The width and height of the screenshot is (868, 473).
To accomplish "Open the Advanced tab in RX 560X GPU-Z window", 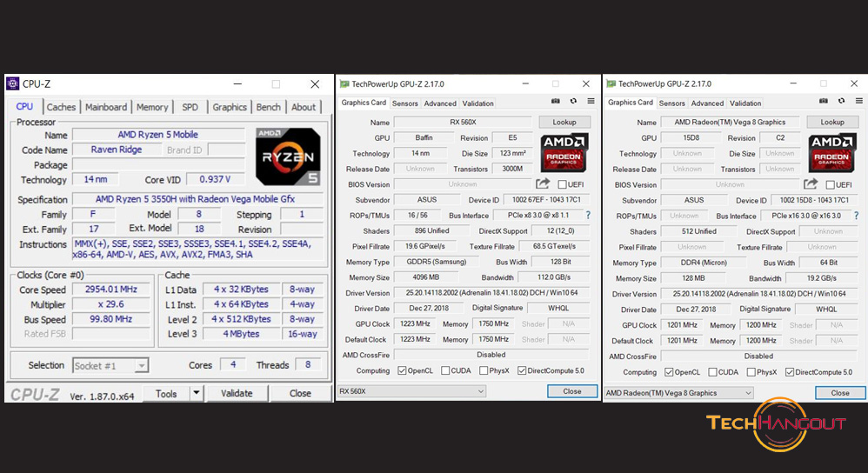I will pos(440,103).
